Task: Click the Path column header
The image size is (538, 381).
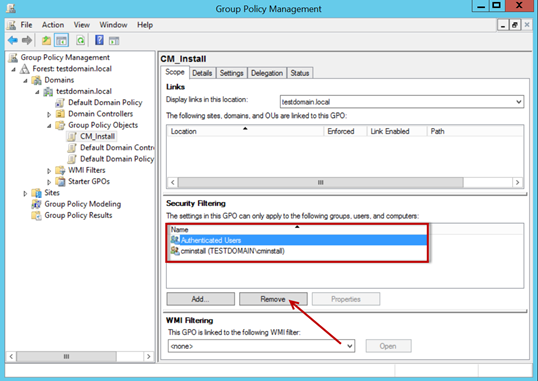Action: click(475, 131)
